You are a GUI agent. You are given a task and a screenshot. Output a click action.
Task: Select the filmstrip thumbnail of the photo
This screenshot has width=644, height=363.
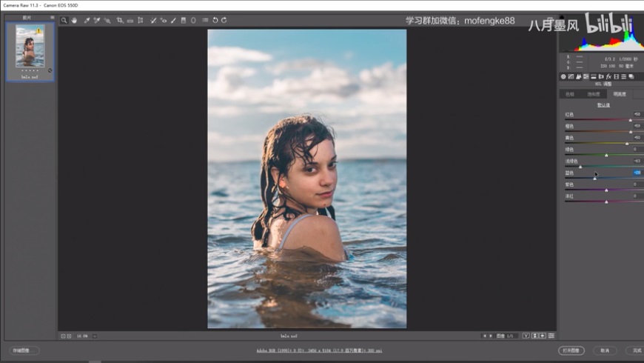[30, 46]
